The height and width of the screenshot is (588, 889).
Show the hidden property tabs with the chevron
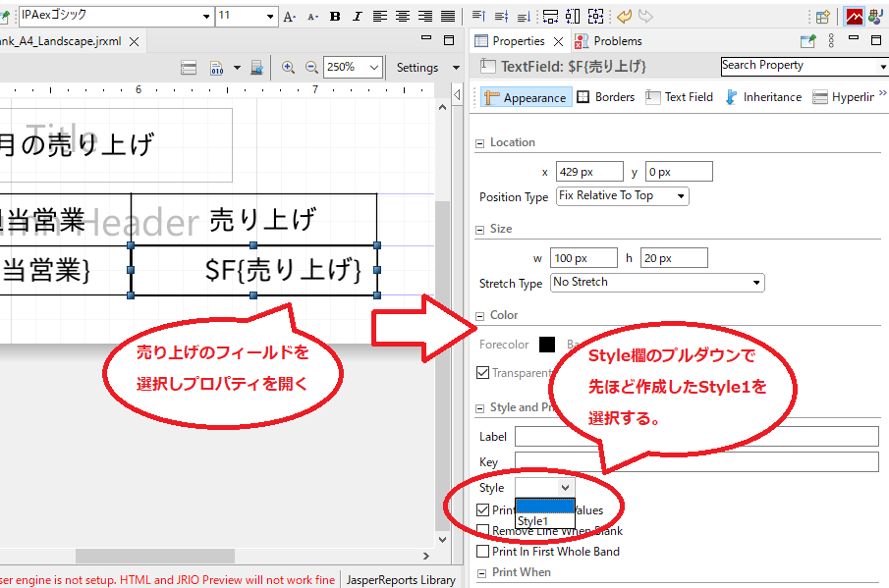tap(882, 93)
